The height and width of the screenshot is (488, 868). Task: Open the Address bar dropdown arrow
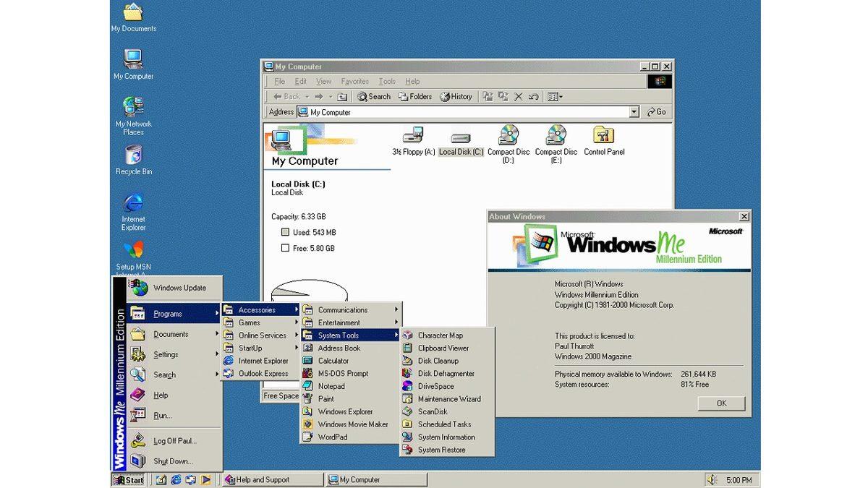[634, 112]
